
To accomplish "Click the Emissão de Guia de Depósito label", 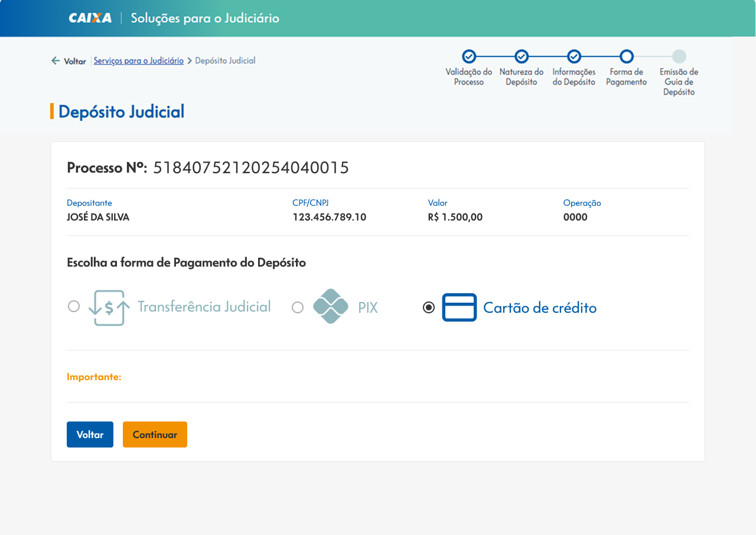I will coord(679,82).
